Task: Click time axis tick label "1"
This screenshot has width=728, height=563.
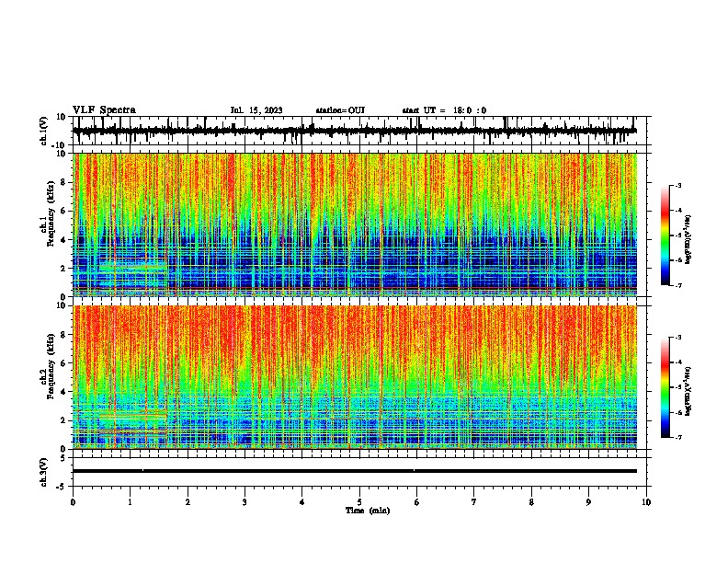Action: pos(130,502)
